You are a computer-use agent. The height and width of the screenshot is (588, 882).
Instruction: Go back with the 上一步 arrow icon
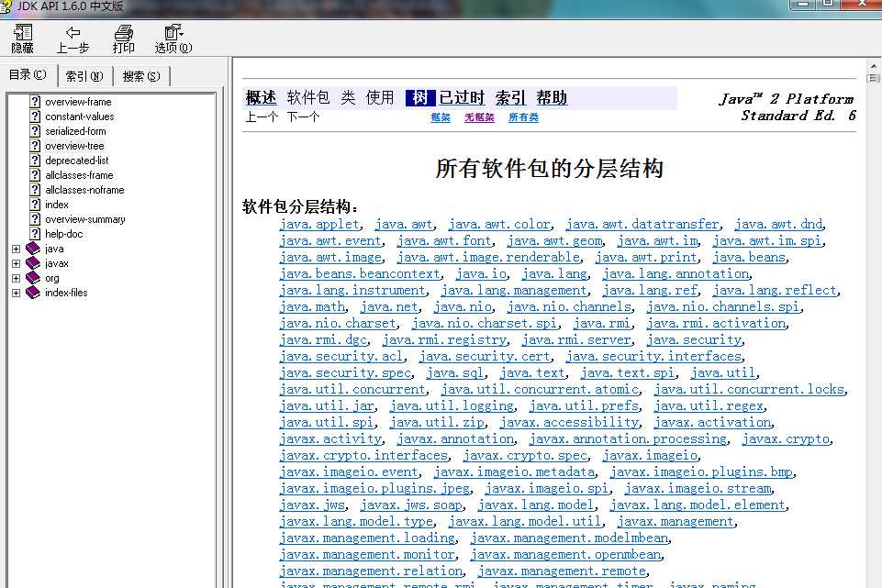point(73,32)
